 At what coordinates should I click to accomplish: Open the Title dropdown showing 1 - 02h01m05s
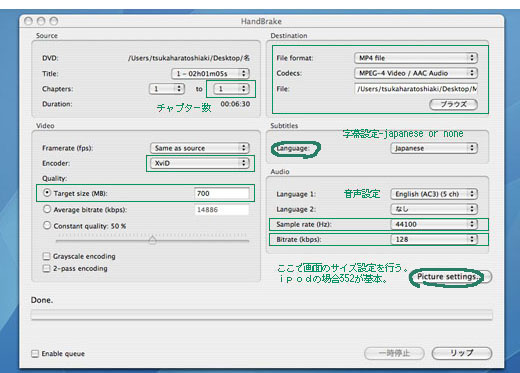(210, 73)
